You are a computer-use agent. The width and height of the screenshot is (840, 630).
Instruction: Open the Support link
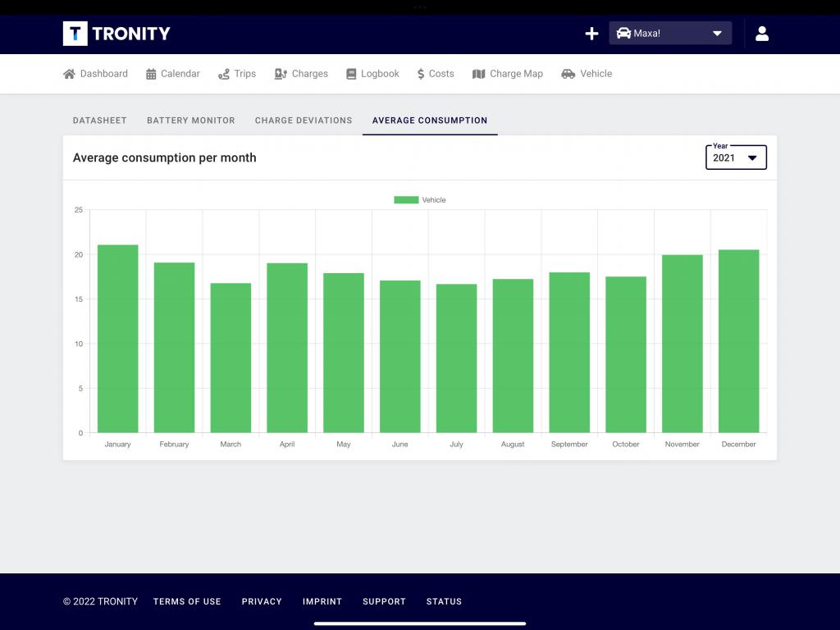pyautogui.click(x=384, y=601)
